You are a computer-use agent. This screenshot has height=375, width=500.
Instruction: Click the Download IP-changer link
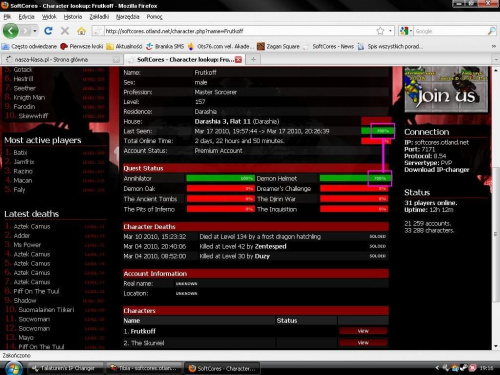(x=437, y=170)
